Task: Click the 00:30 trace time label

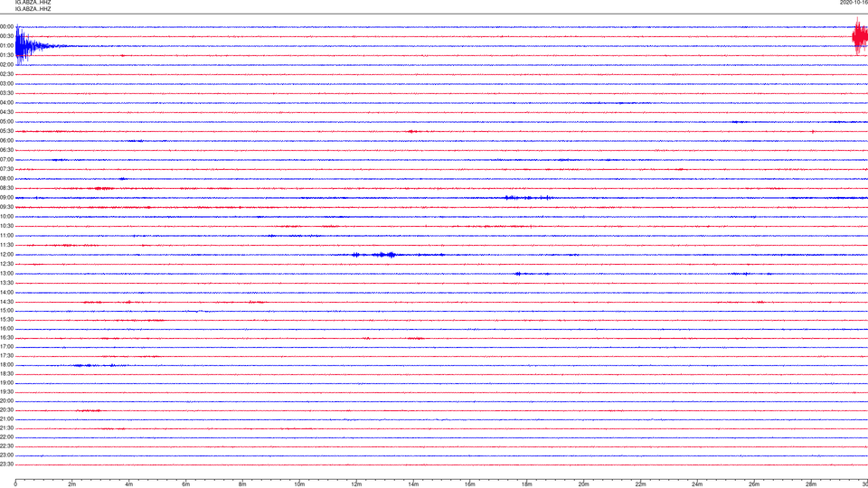Action: (6, 36)
